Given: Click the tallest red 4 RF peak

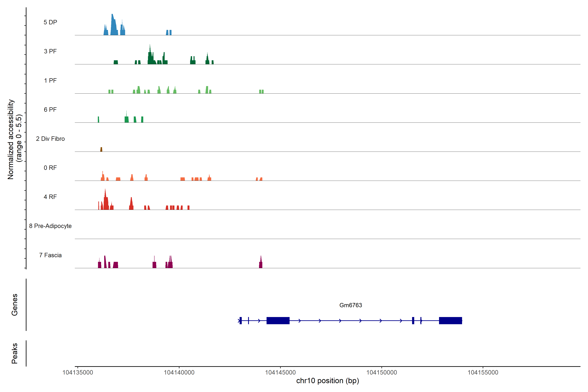Looking at the screenshot, I should (106, 201).
